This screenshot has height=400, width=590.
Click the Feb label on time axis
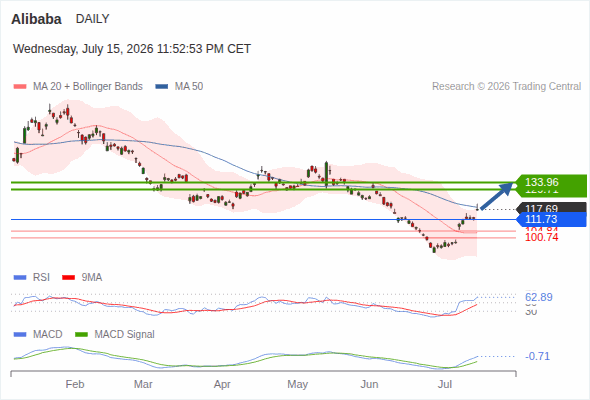(75, 384)
